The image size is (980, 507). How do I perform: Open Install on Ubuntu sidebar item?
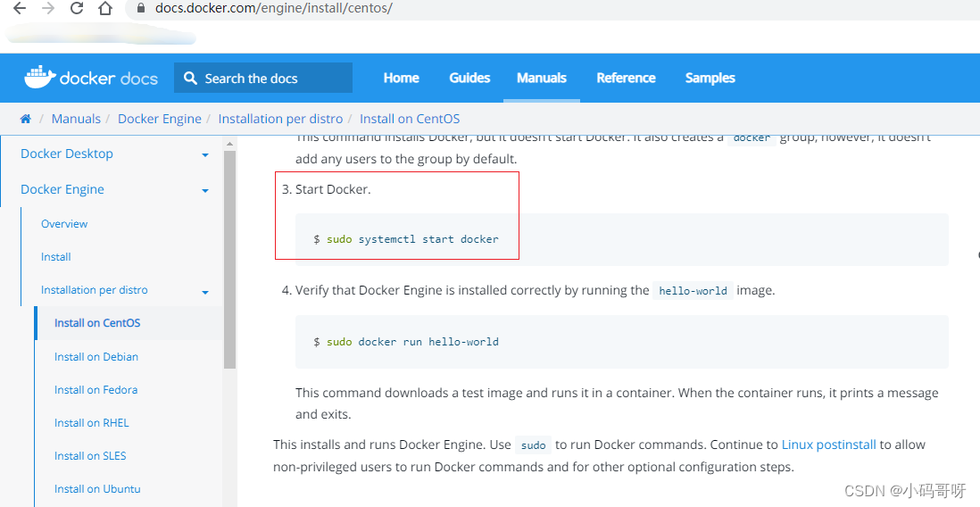point(97,489)
